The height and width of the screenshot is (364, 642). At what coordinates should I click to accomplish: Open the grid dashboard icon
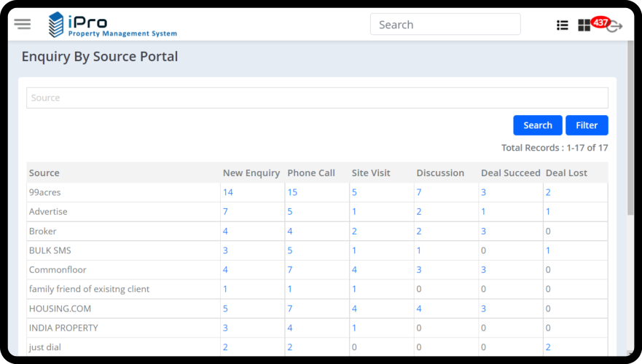tap(584, 25)
